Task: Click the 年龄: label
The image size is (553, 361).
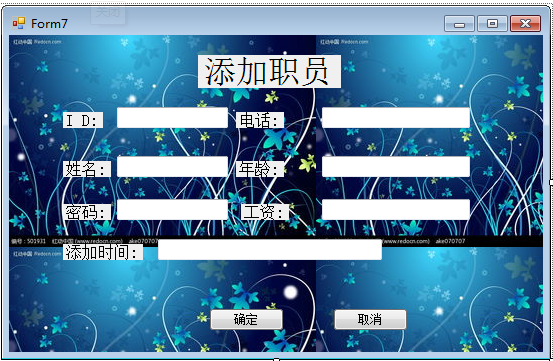Action: click(x=260, y=169)
